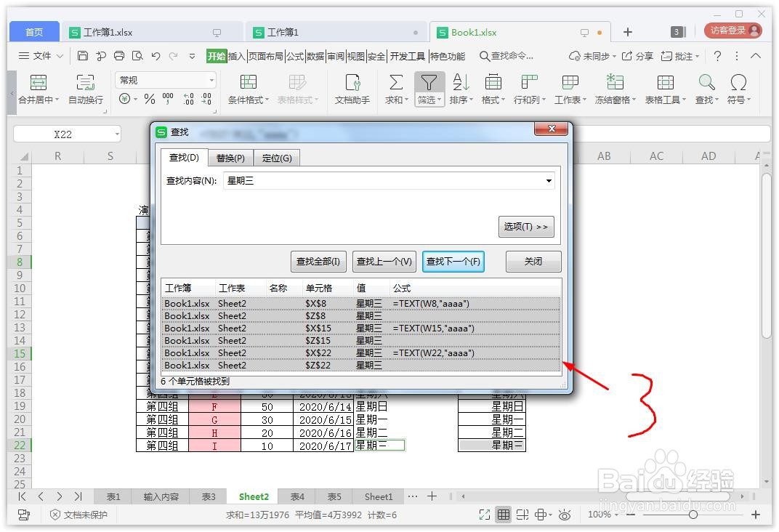This screenshot has width=779, height=532.
Task: Open the 常规 number format dropdown
Action: pos(165,78)
